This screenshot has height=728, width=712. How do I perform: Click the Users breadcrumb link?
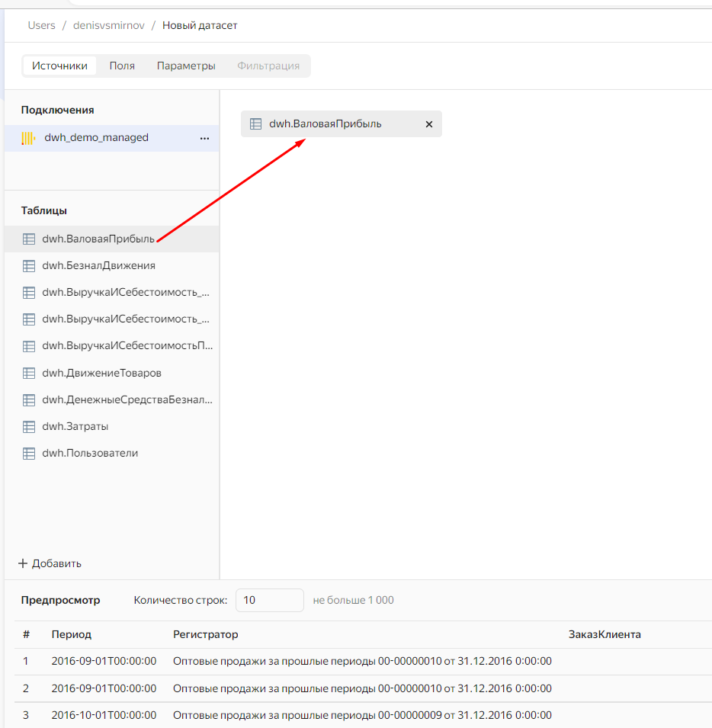tap(41, 25)
